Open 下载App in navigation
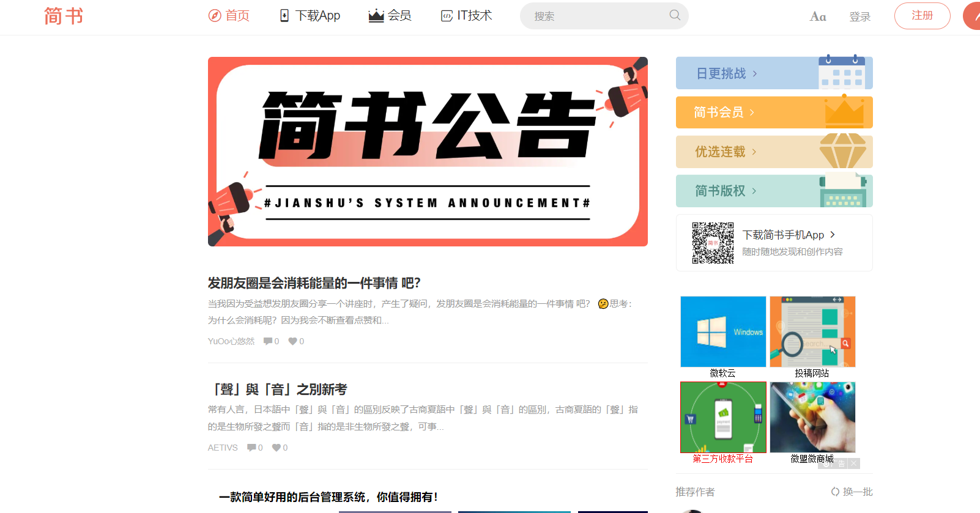This screenshot has width=980, height=513. [x=310, y=16]
